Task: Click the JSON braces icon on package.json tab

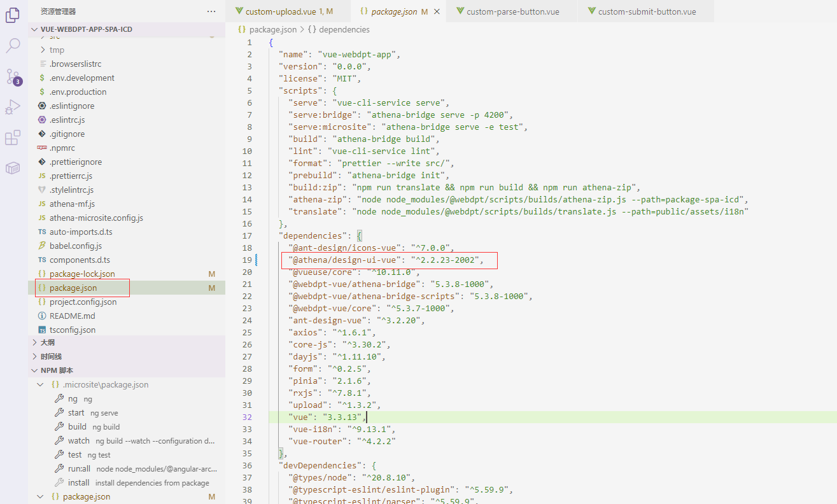Action: pos(363,11)
